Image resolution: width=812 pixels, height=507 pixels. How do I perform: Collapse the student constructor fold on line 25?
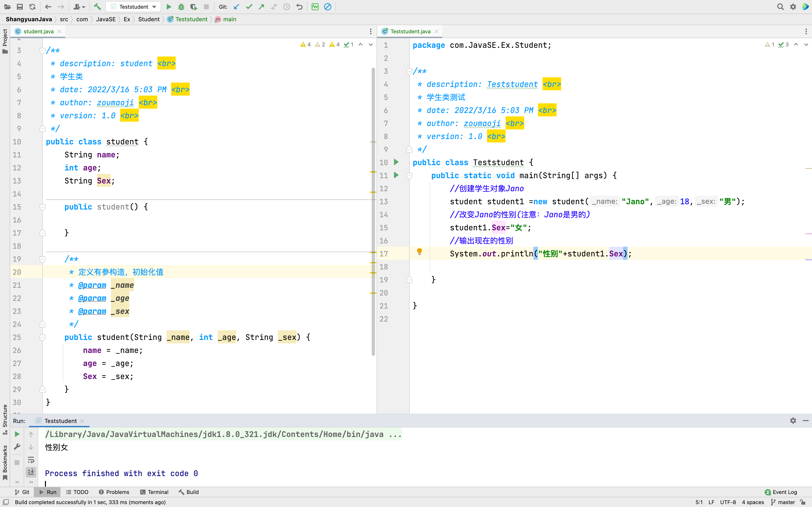pyautogui.click(x=43, y=337)
